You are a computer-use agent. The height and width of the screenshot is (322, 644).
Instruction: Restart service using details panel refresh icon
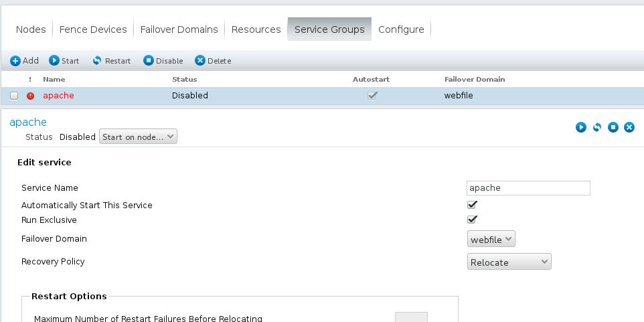tap(596, 127)
